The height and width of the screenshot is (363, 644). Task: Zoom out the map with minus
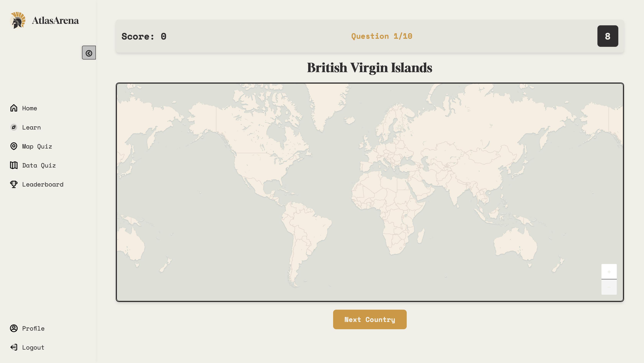tap(609, 287)
